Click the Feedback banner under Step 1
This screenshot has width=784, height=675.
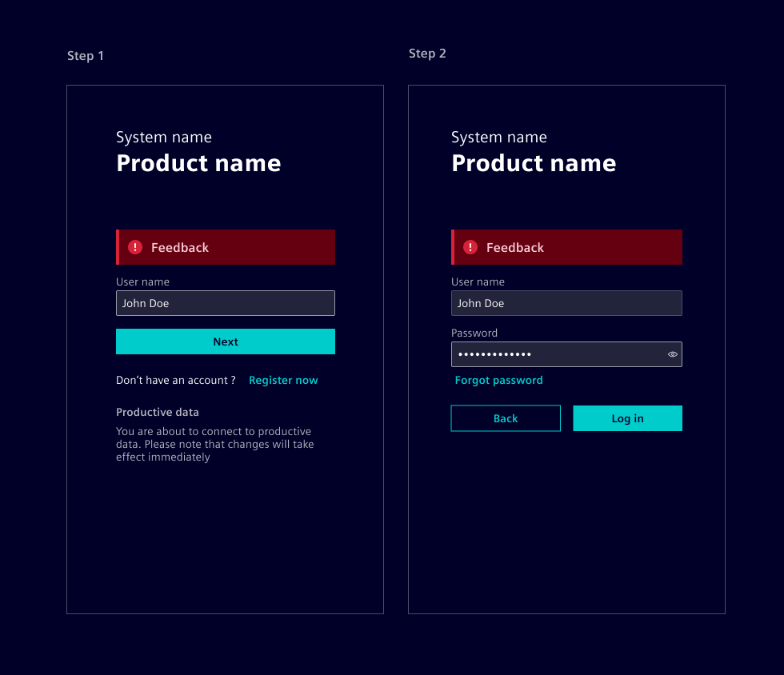click(225, 247)
